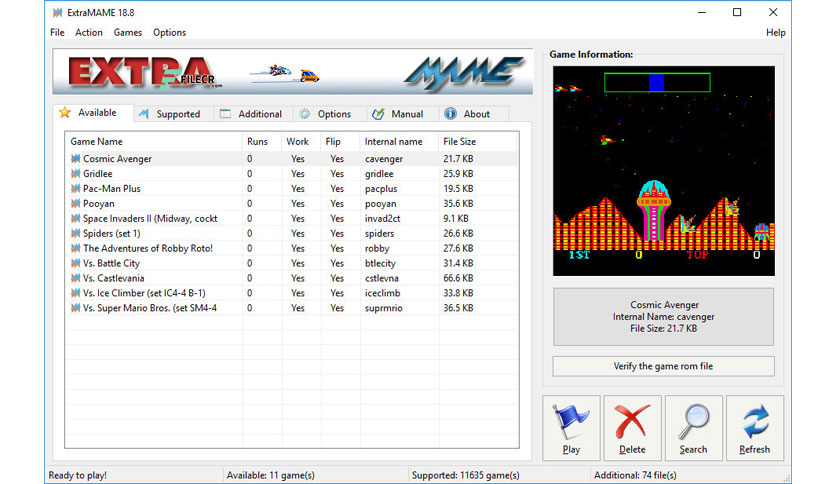Click the window icon on Additional tab

pos(225,114)
